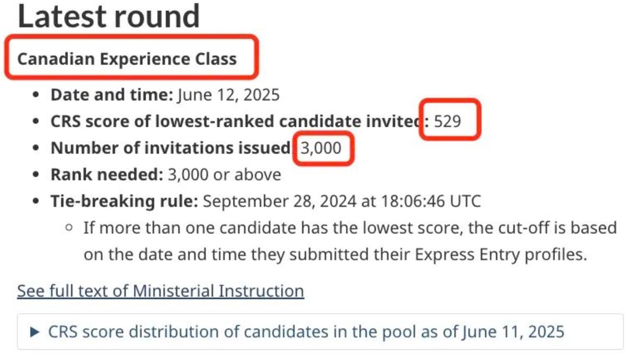Click the "Date and time:" label
644x362 pixels.
[112, 95]
